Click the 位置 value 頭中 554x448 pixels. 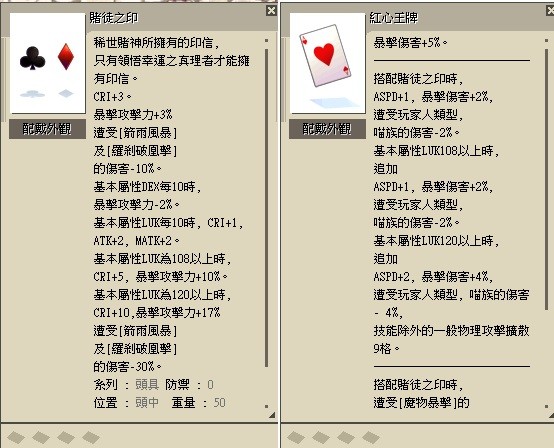147,402
